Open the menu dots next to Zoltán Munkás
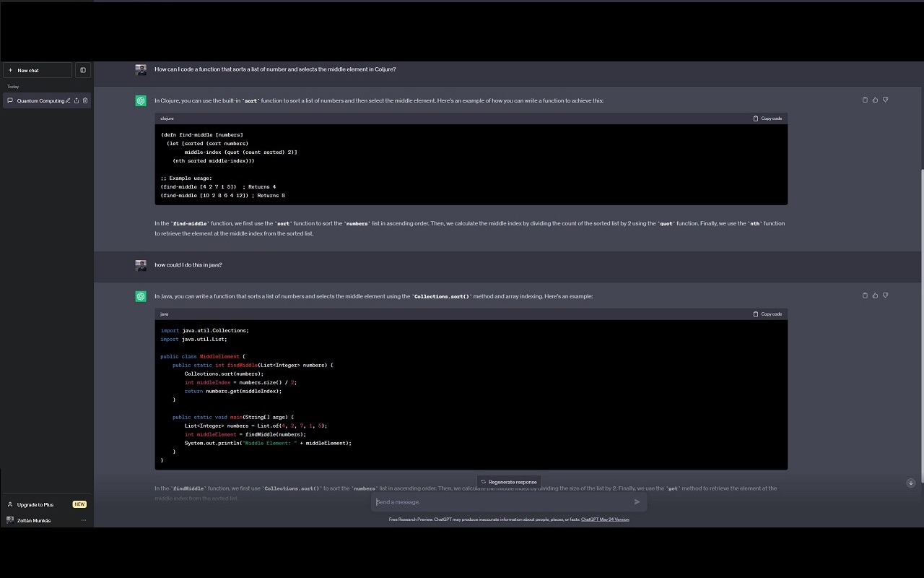Screen dimensions: 924x578 (84, 520)
